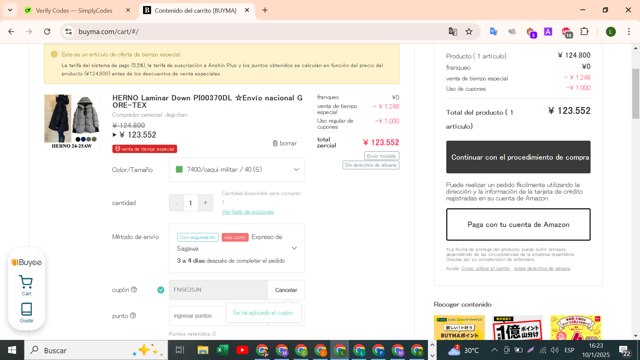Open File Explorer from the taskbar

[202, 350]
